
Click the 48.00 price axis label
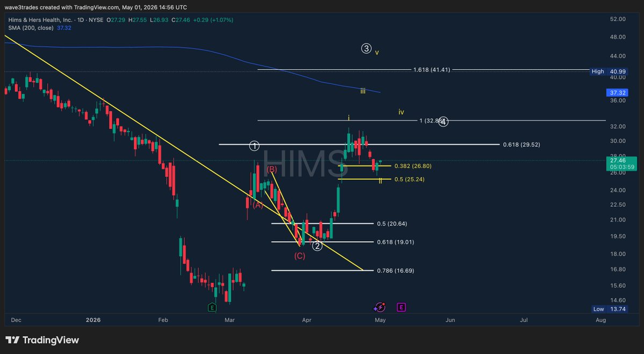[x=618, y=37]
